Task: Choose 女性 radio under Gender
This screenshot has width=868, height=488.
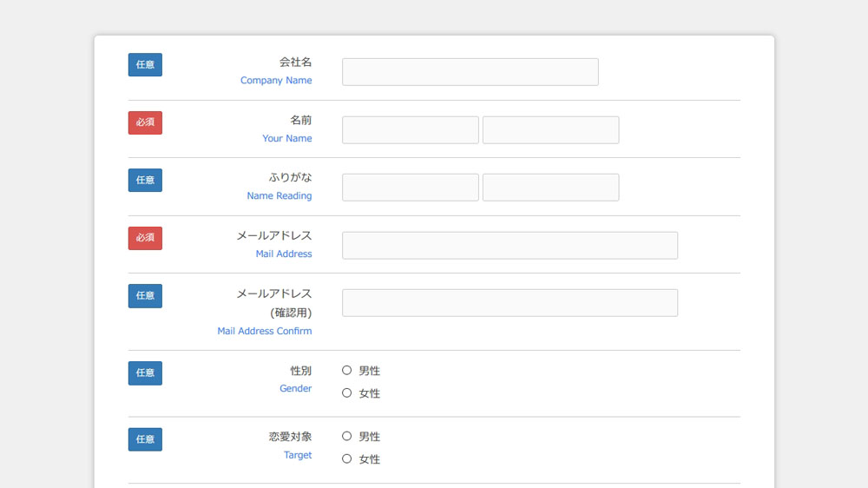Action: click(346, 392)
